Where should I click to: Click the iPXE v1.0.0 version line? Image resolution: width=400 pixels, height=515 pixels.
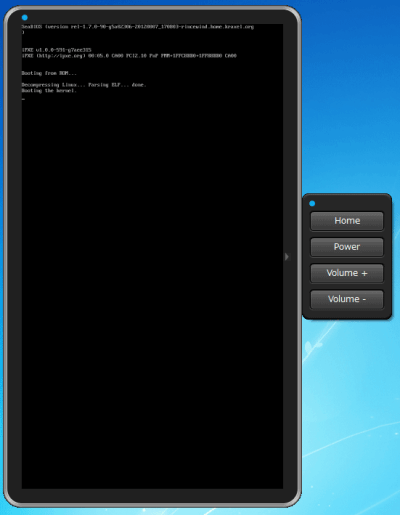[57, 50]
